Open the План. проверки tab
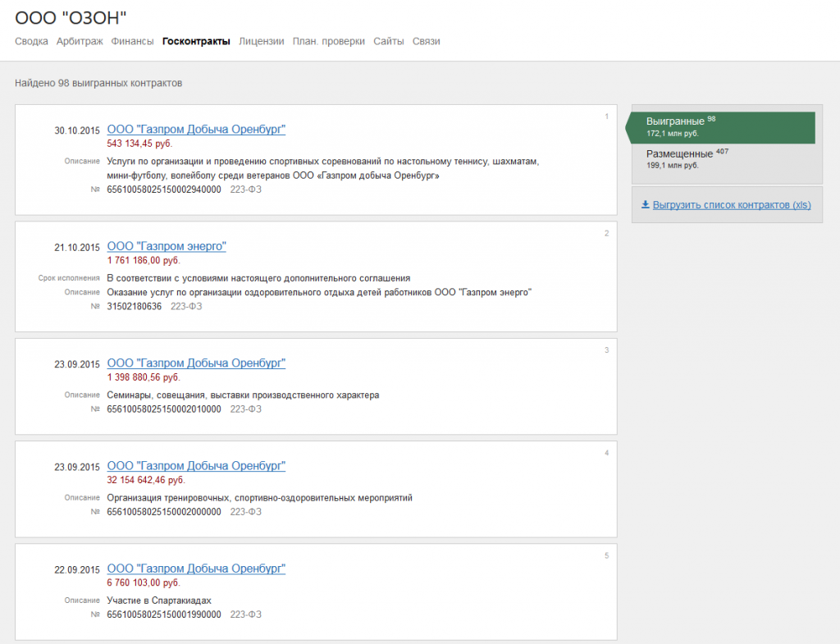Image resolution: width=840 pixels, height=644 pixels. (x=328, y=41)
